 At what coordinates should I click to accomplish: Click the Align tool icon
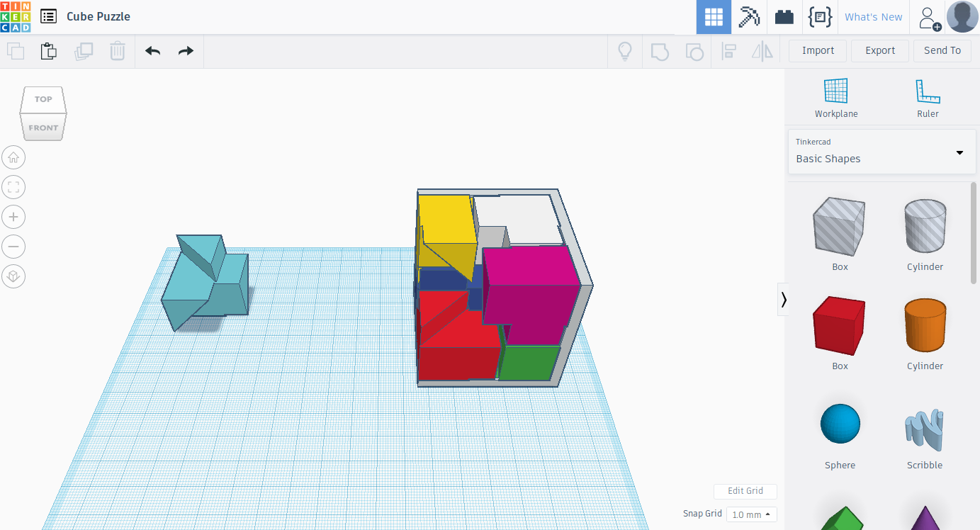pos(728,51)
